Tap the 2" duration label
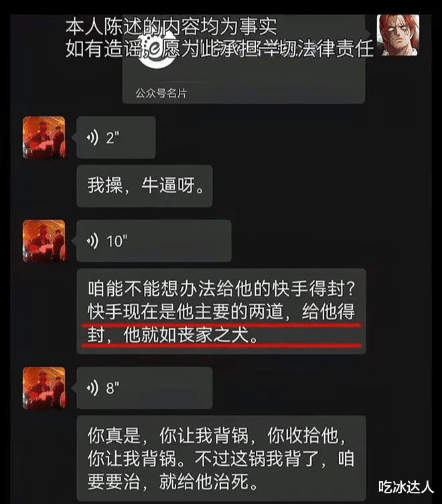442x504 pixels. pos(113,138)
